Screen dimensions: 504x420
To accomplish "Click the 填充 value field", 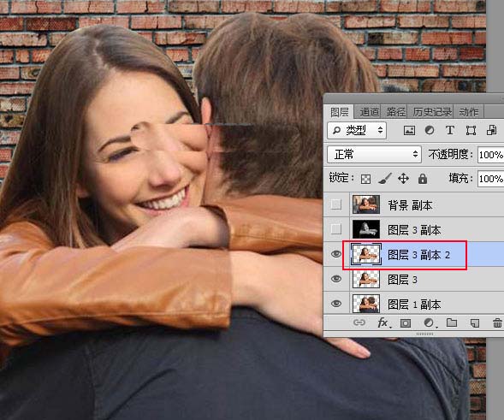I will [x=490, y=178].
